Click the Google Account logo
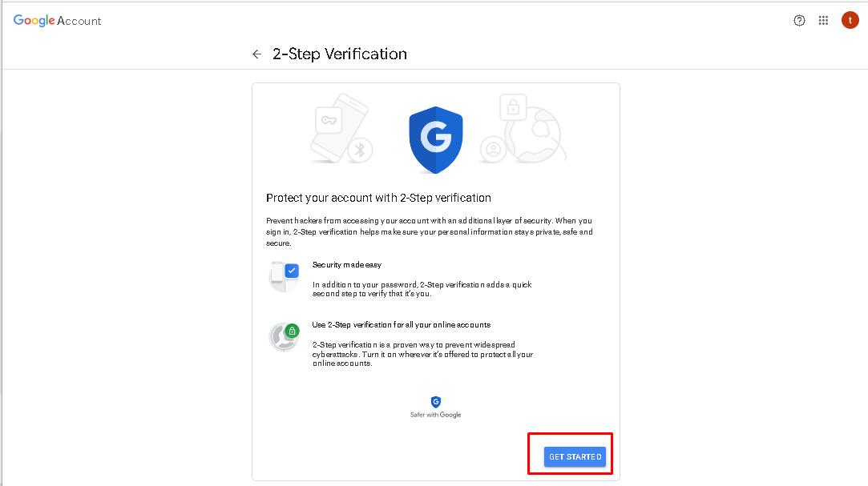Screen dimensions: 868x486 (x=57, y=21)
